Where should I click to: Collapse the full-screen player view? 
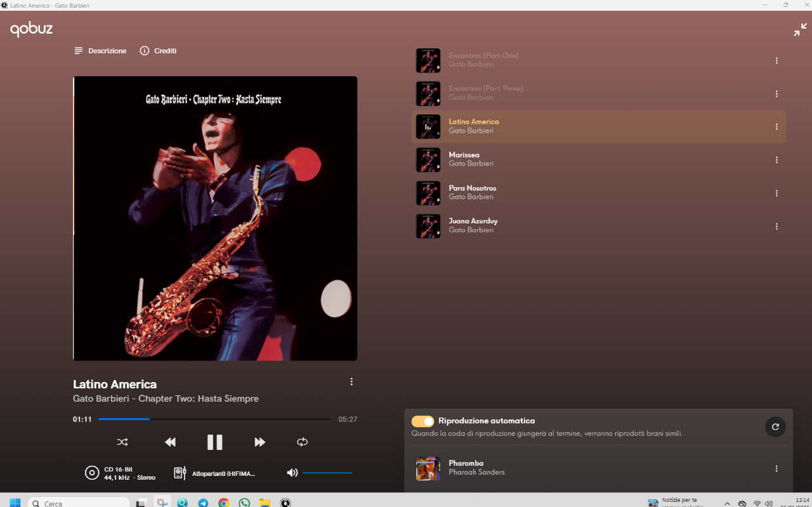(x=800, y=30)
